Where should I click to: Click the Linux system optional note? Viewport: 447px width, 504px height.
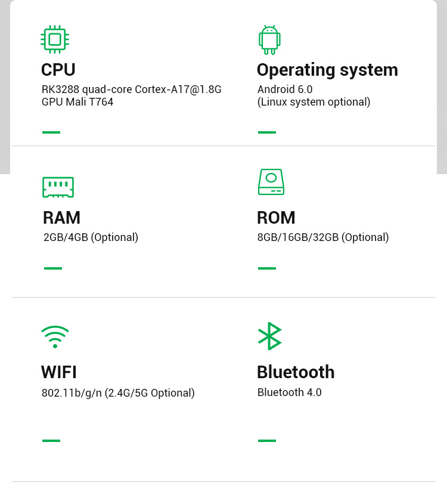pyautogui.click(x=313, y=102)
